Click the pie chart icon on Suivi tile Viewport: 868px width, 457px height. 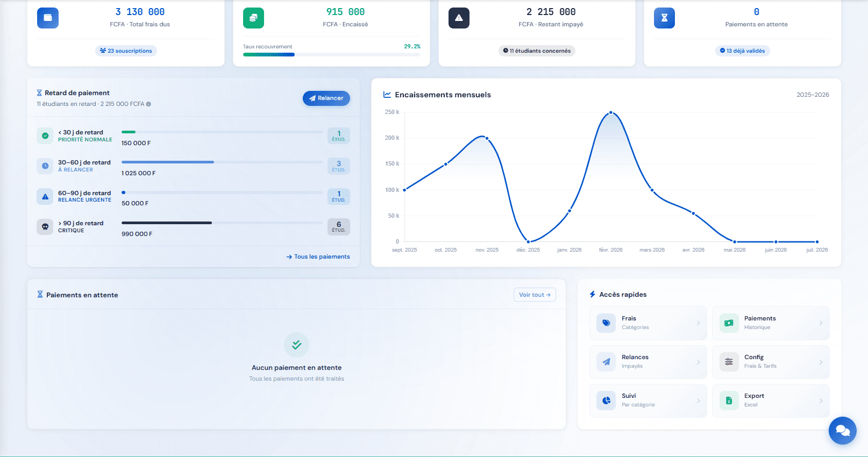coord(606,401)
